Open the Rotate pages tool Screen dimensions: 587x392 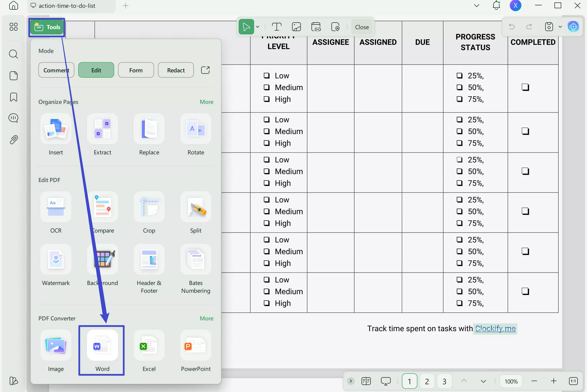[195, 129]
